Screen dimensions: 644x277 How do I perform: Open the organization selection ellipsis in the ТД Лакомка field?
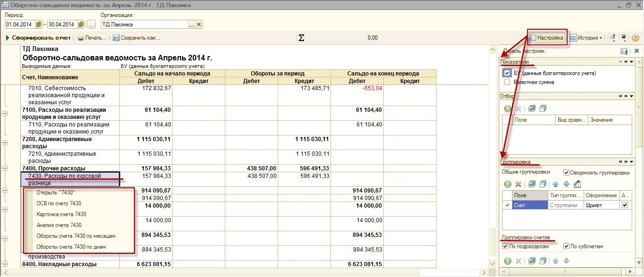pyautogui.click(x=192, y=25)
